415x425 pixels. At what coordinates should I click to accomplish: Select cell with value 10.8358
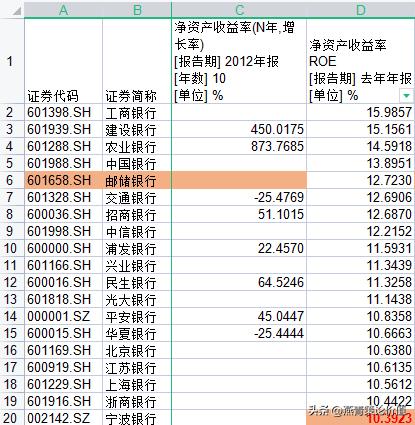click(x=361, y=316)
